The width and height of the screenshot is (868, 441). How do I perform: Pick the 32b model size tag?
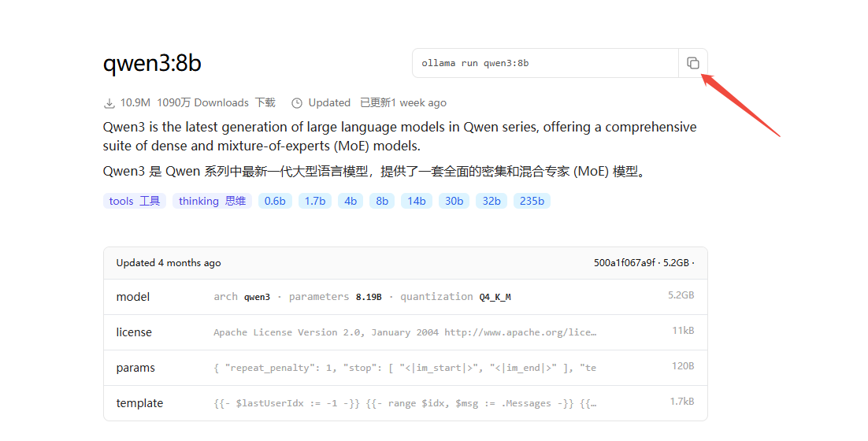coord(491,201)
